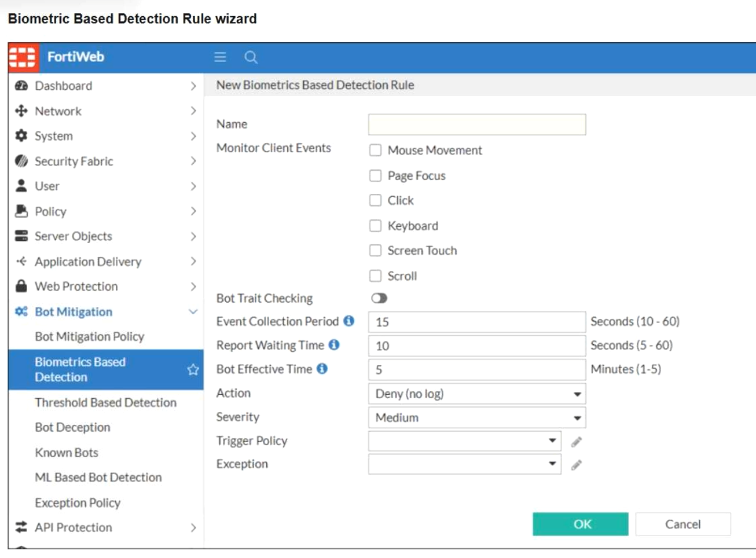
Task: Select ML Based Bot Detection
Action: (98, 477)
